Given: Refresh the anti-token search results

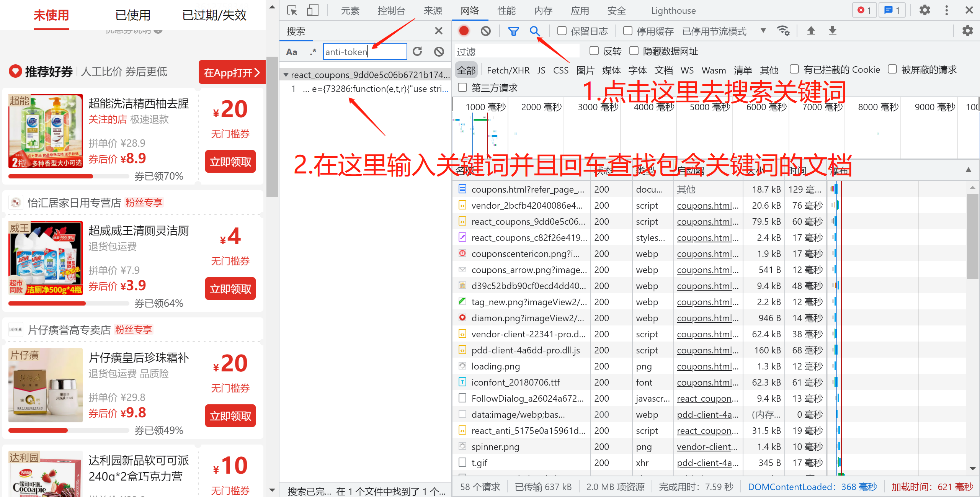Looking at the screenshot, I should [x=418, y=51].
